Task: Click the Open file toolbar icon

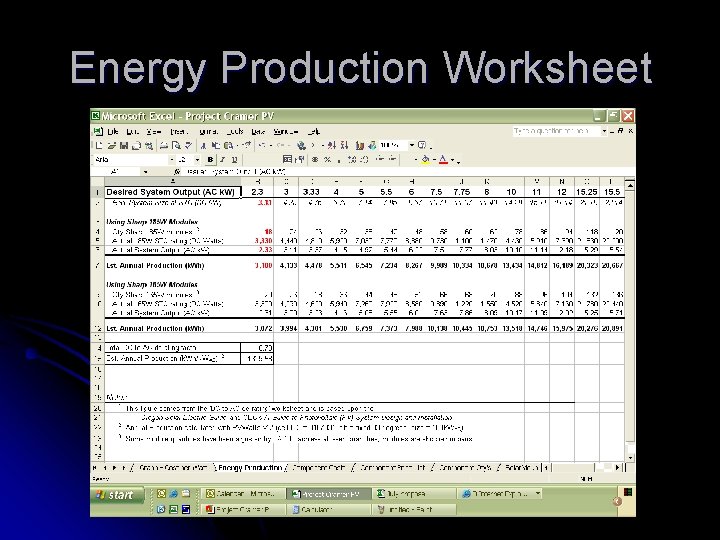Action: [x=112, y=146]
